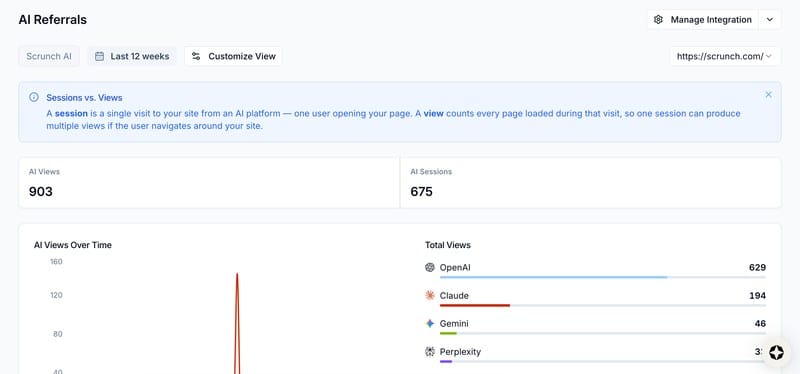800x374 pixels.
Task: Click the 194 Claude views count
Action: [758, 295]
